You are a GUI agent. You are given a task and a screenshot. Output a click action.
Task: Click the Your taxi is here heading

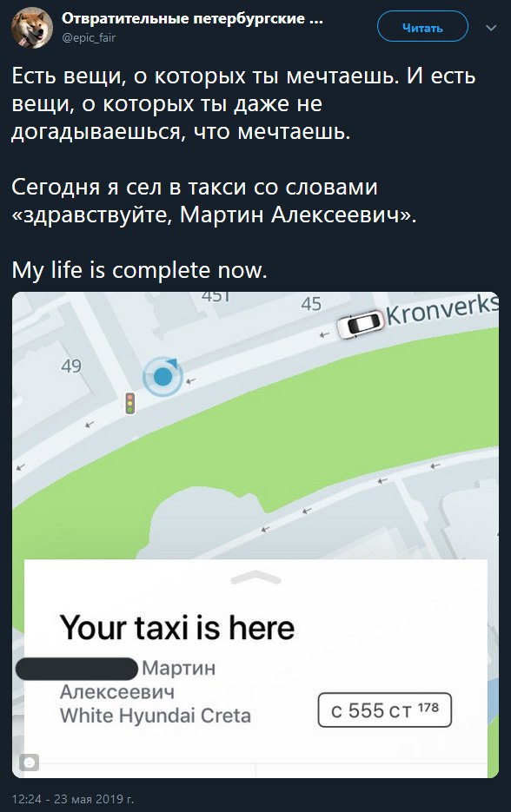pyautogui.click(x=177, y=628)
